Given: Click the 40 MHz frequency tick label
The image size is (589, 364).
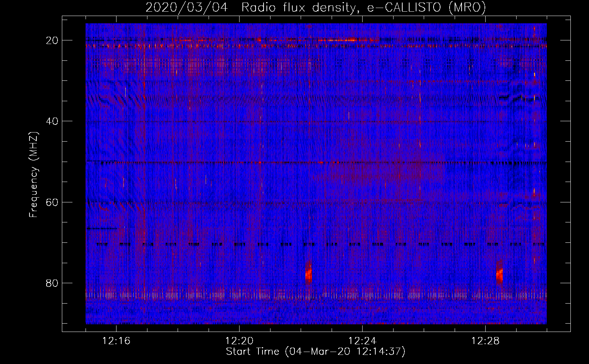Looking at the screenshot, I should [52, 121].
